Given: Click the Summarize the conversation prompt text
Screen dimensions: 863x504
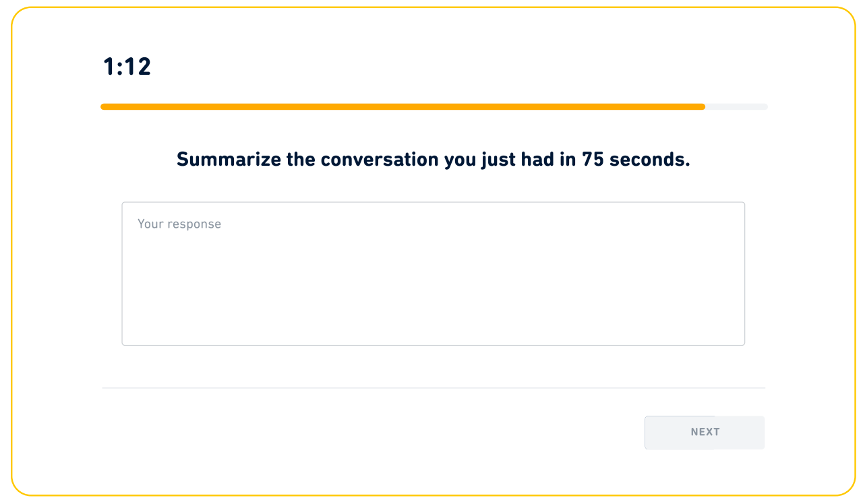Looking at the screenshot, I should [431, 159].
